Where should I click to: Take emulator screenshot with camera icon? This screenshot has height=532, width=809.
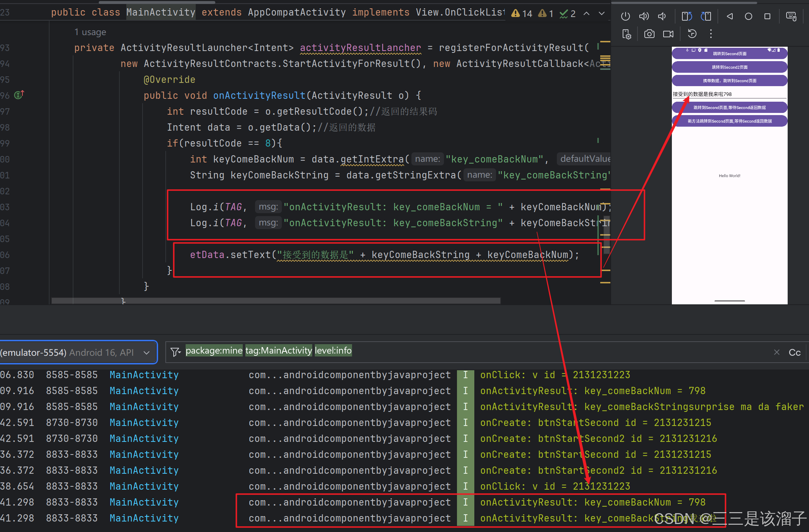pyautogui.click(x=649, y=34)
